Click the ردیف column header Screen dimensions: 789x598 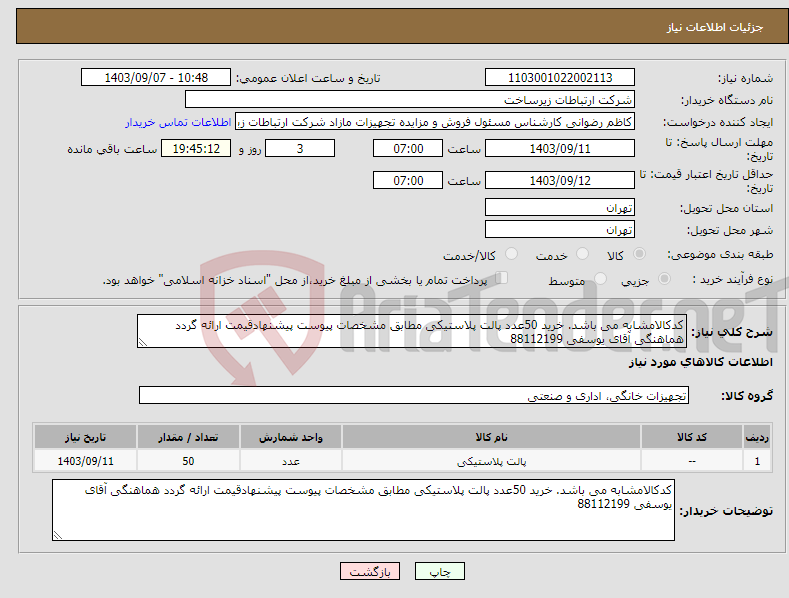757,437
